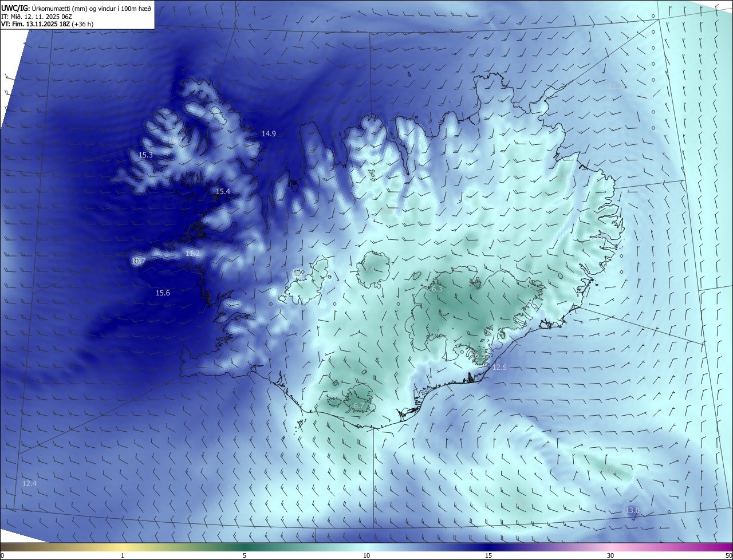The height and width of the screenshot is (560, 733).
Task: Click the 10 tick on the color scale
Action: pyautogui.click(x=366, y=555)
